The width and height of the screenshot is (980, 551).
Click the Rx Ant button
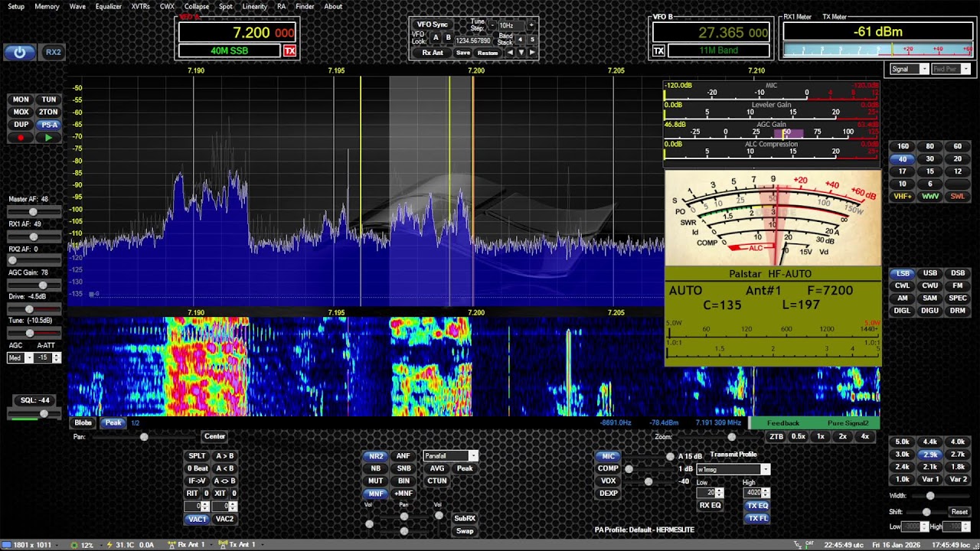coord(433,53)
